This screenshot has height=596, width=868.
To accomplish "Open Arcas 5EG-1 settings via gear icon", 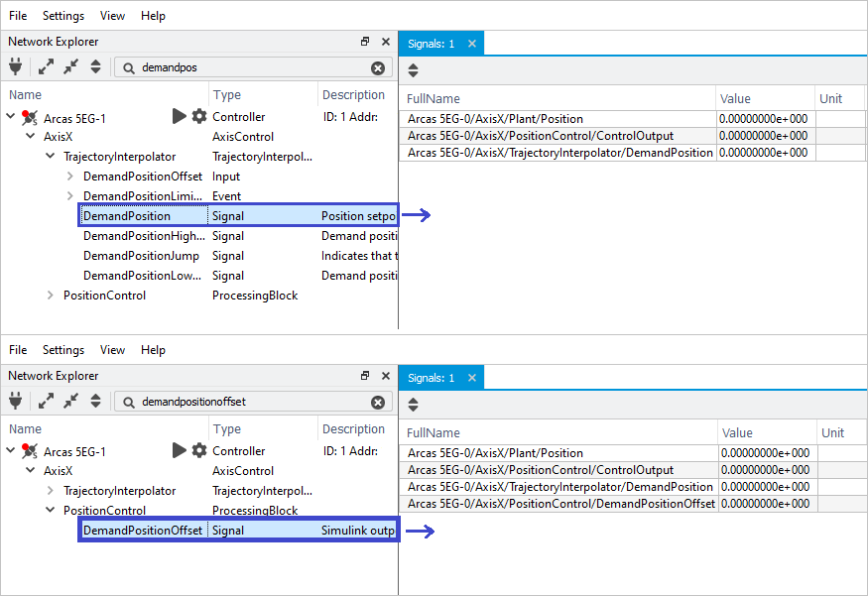I will pos(198,116).
